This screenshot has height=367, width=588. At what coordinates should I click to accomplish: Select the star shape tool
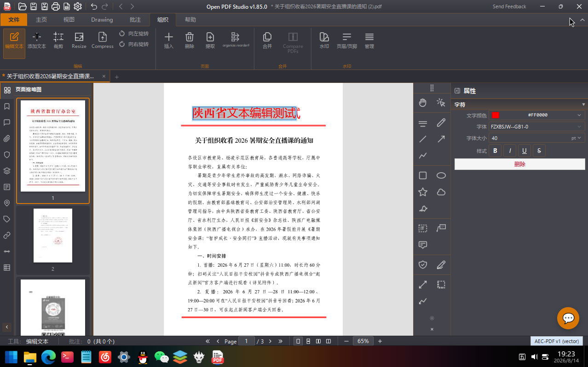(423, 192)
